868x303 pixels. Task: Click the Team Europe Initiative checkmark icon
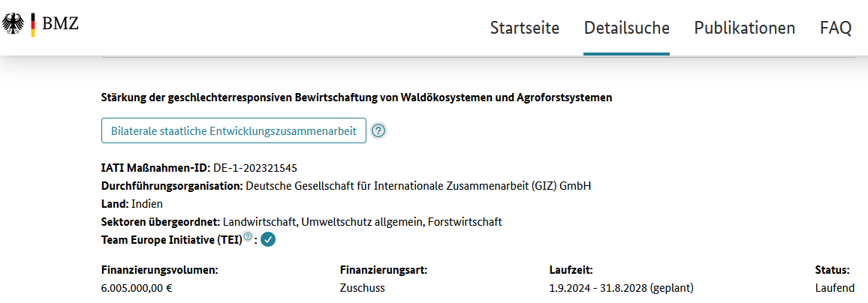[268, 240]
